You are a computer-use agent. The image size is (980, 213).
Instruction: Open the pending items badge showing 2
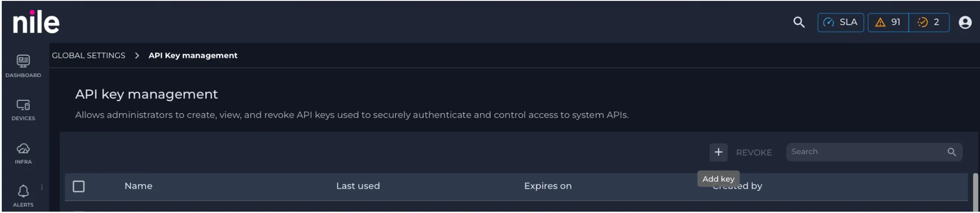point(929,22)
